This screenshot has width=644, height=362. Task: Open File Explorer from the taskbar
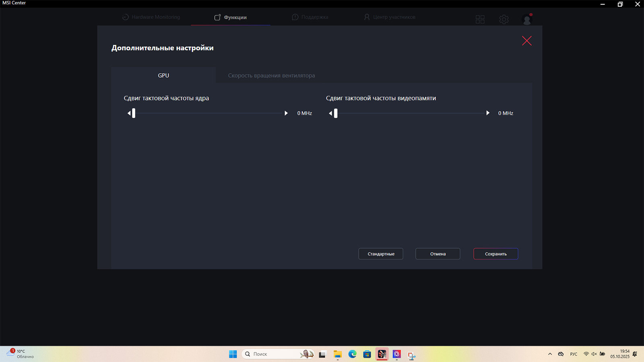point(337,354)
